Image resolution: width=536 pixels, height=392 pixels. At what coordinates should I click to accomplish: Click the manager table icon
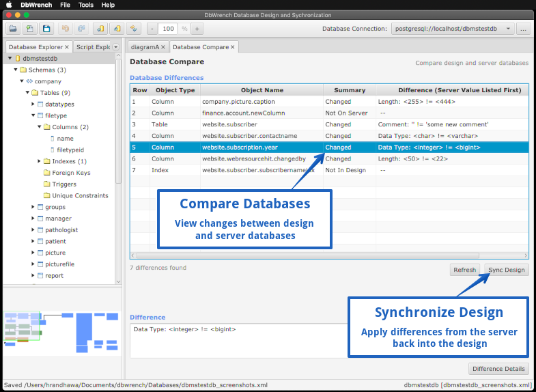pyautogui.click(x=40, y=219)
